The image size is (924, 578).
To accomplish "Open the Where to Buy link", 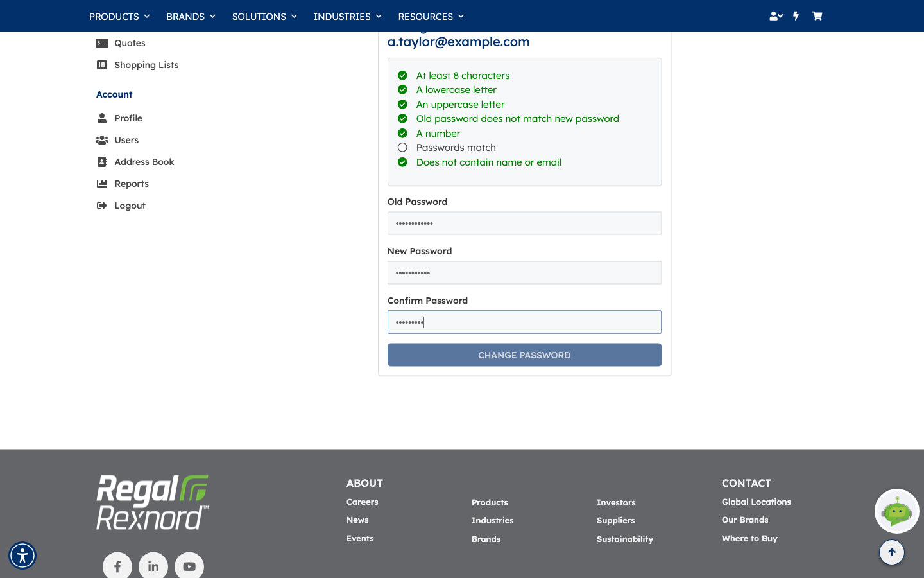I will [x=749, y=539].
